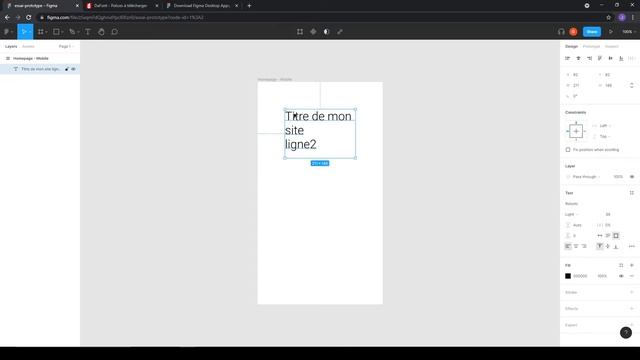Open text styles icon in Text section
Viewport: 640px width, 360px height.
pos(632,193)
